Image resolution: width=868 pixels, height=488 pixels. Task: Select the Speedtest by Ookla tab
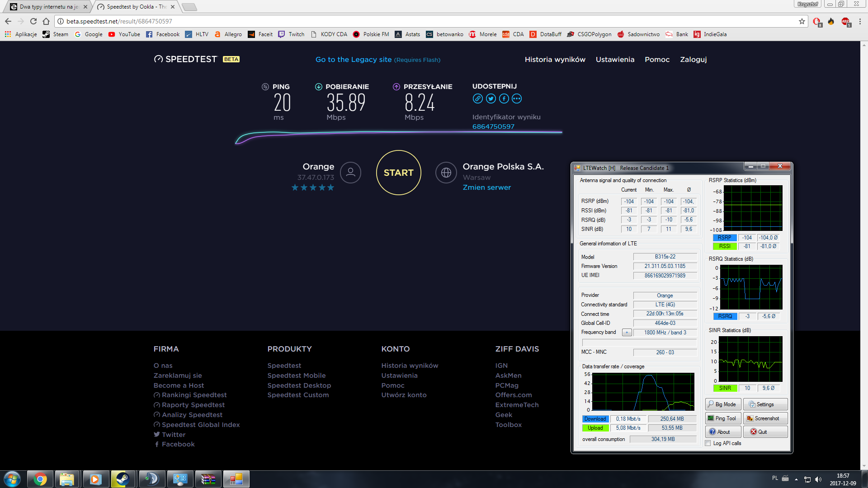[136, 7]
